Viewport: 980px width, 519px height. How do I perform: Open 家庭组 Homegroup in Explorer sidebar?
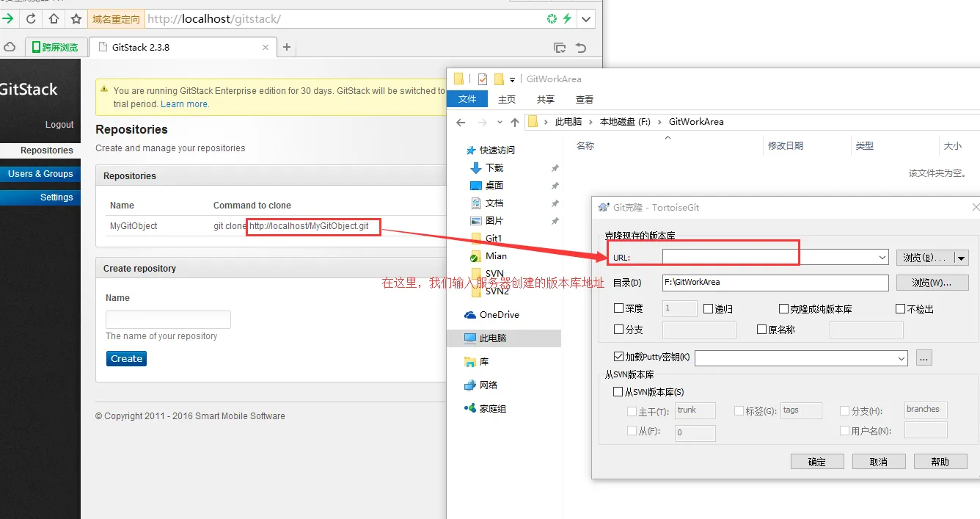click(492, 408)
